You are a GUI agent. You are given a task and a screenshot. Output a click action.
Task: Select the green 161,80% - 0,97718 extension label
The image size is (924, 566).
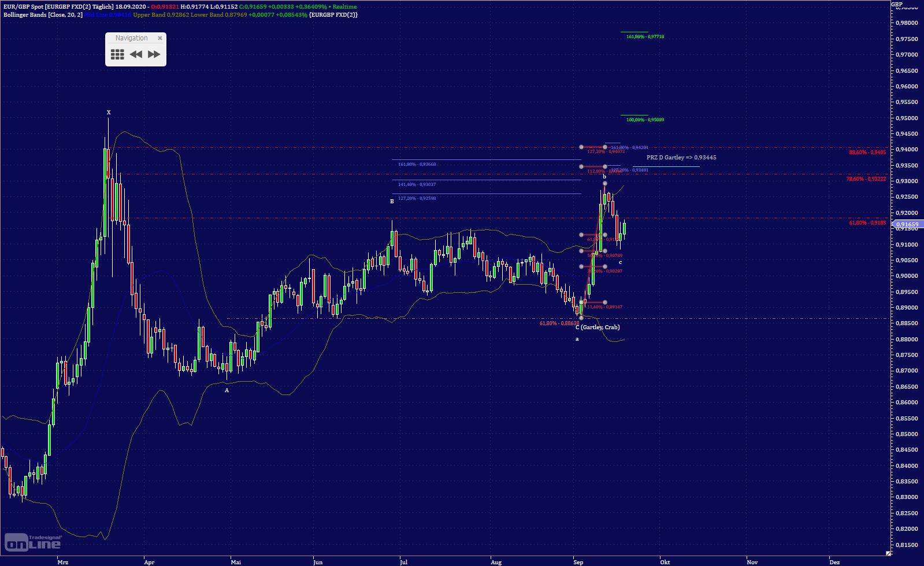click(645, 37)
